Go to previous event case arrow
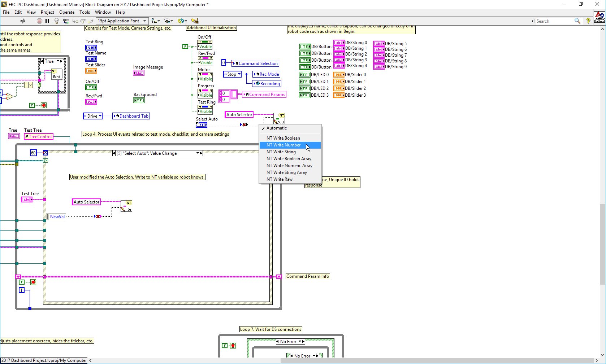This screenshot has height=364, width=606. (114, 153)
